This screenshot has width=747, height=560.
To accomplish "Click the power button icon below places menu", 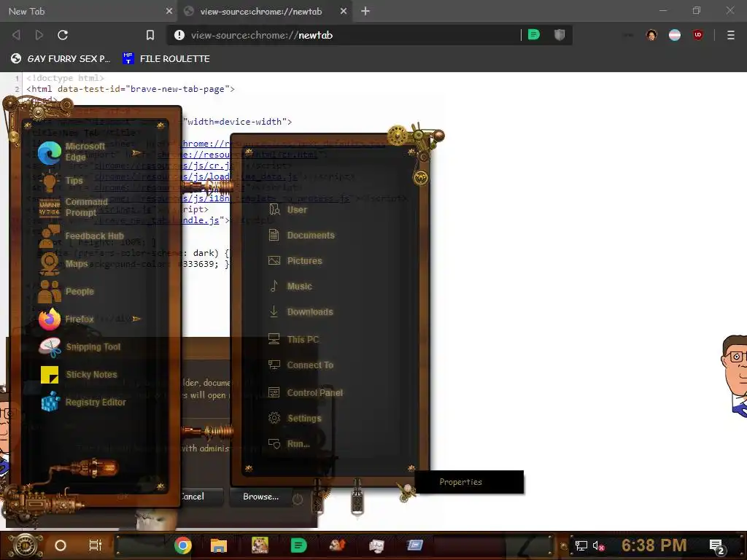I will point(298,499).
